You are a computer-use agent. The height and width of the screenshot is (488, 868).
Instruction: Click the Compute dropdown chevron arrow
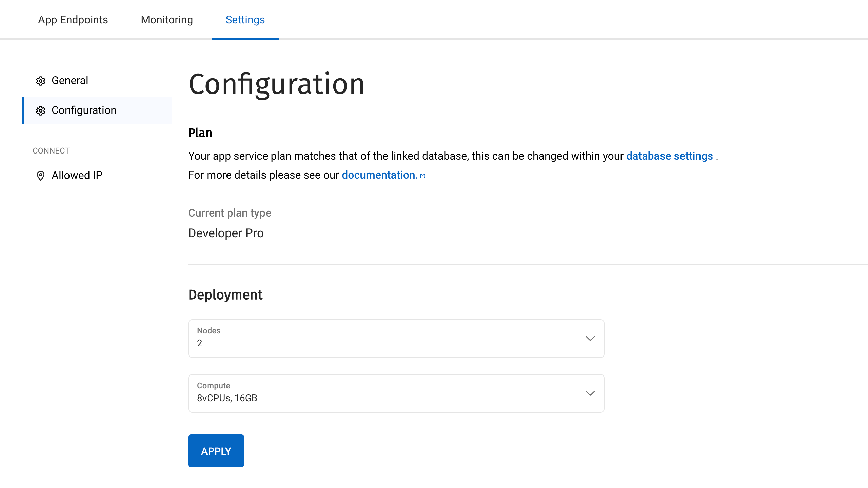pyautogui.click(x=590, y=393)
